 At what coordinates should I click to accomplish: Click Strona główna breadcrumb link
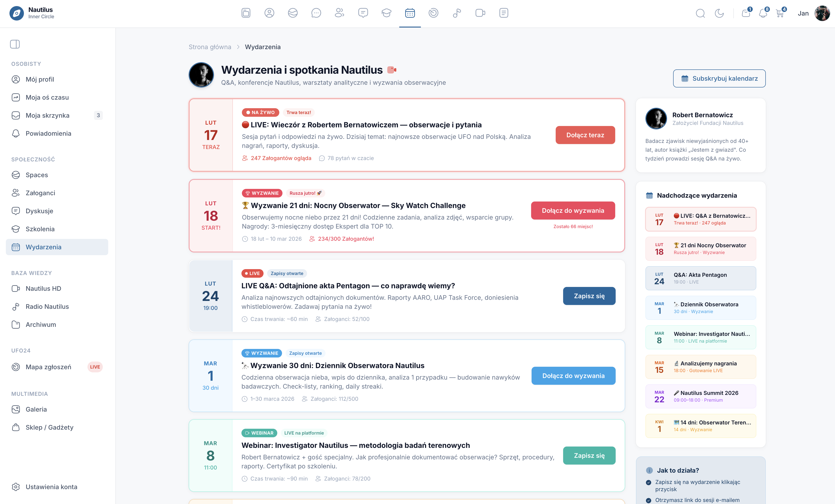pos(210,47)
